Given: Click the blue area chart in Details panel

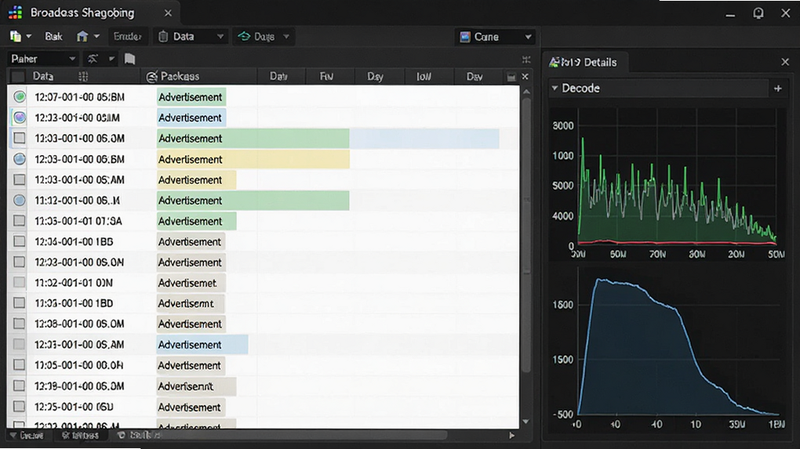Looking at the screenshot, I should tap(679, 347).
